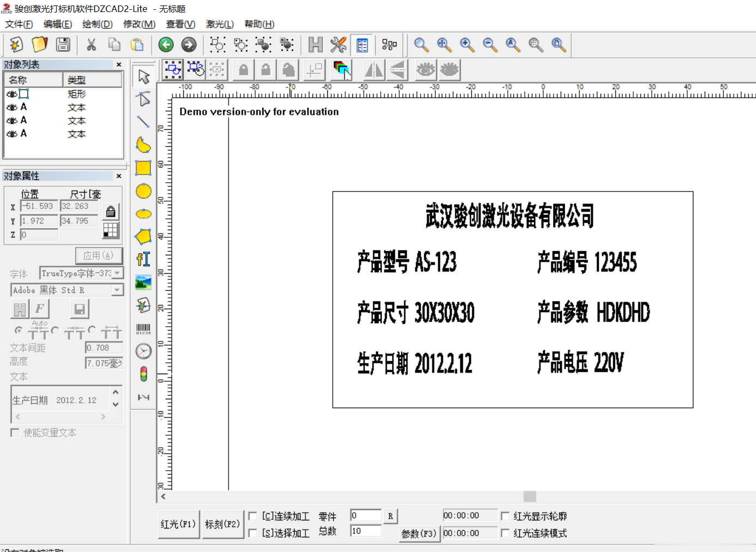The height and width of the screenshot is (552, 756).
Task: Toggle visibility eye of the 矩形 object
Action: tap(11, 94)
